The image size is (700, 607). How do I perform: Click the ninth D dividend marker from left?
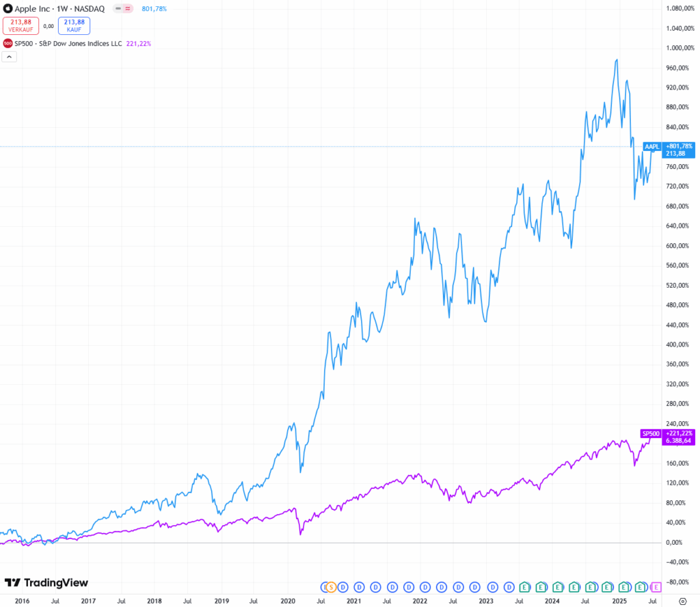click(x=475, y=587)
